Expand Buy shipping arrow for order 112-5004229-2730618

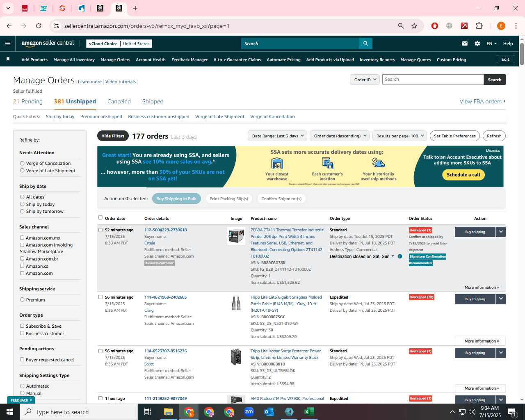point(500,232)
